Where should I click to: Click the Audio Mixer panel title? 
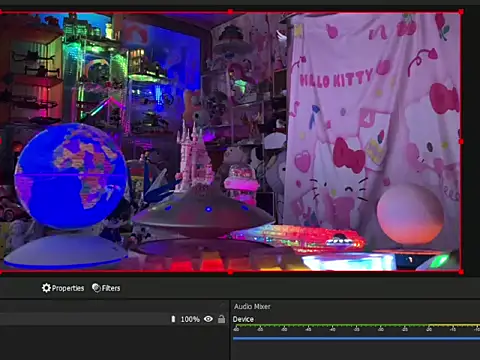click(252, 306)
